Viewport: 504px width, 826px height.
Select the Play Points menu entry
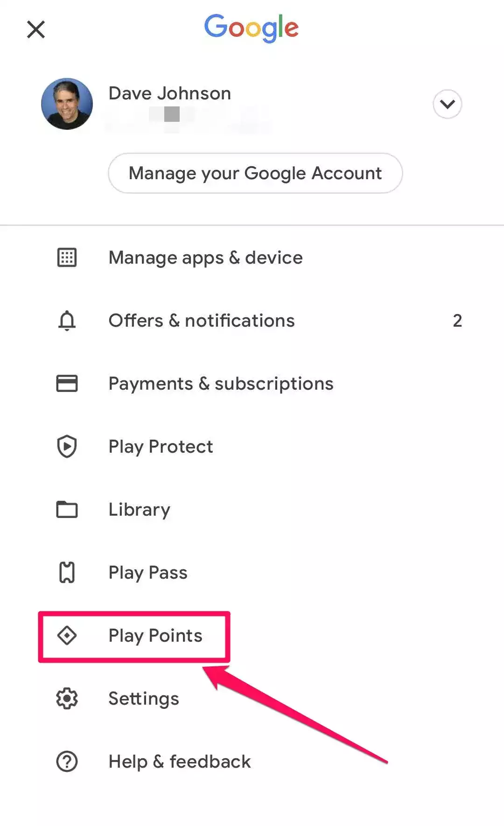click(x=155, y=636)
